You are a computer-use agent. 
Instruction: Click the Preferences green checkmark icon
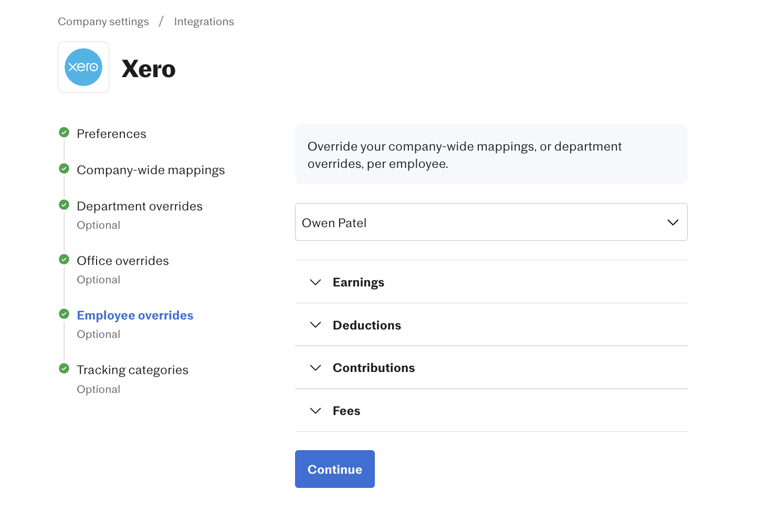click(64, 132)
